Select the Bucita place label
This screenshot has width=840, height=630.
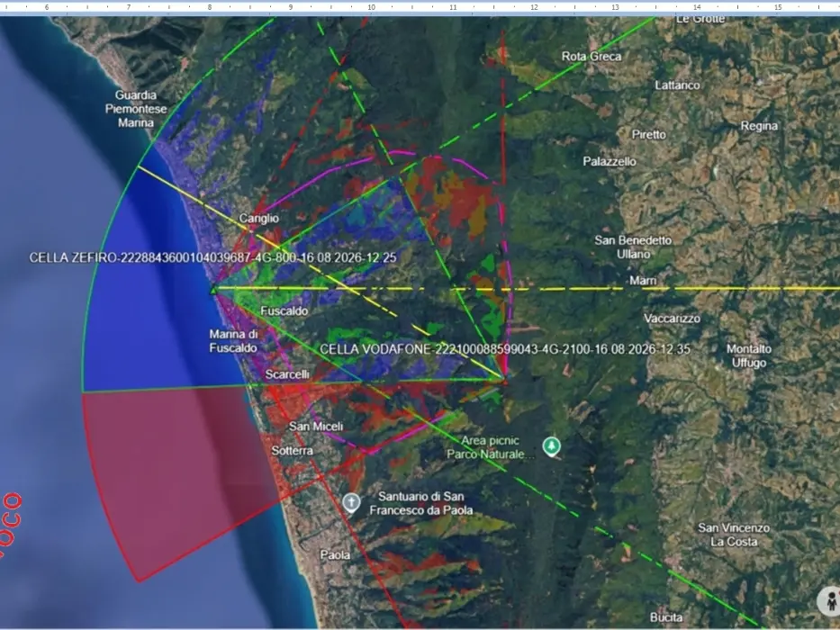click(666, 617)
